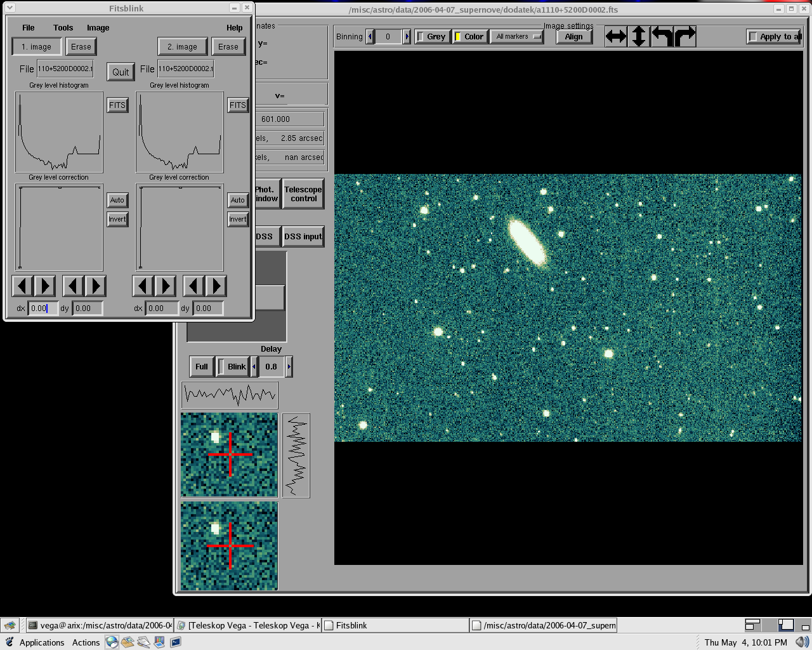Increase the Binning value
The image size is (812, 650).
click(407, 37)
